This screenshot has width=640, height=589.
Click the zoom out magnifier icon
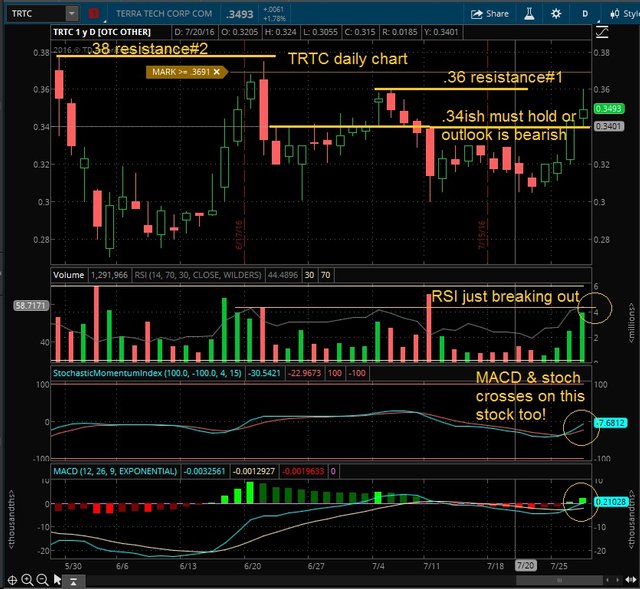pos(42,580)
